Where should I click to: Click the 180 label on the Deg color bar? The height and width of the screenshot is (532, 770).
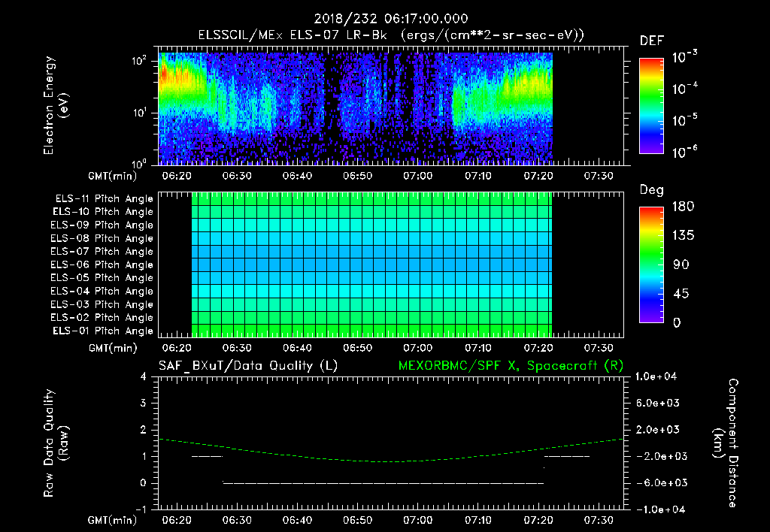click(680, 207)
